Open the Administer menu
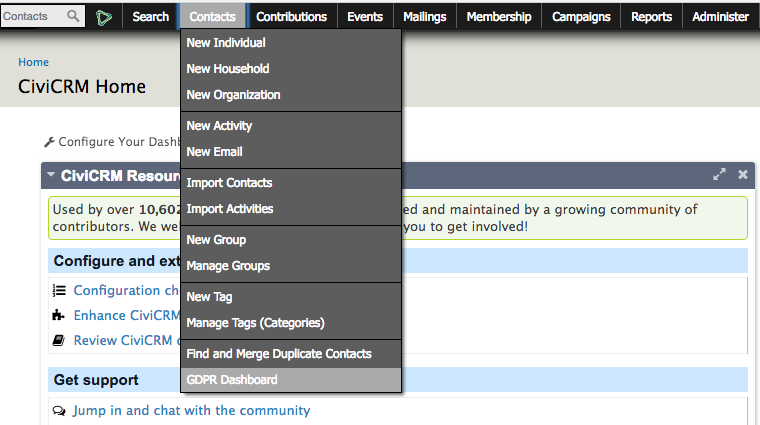Viewport: 760px width, 425px height. (x=720, y=16)
